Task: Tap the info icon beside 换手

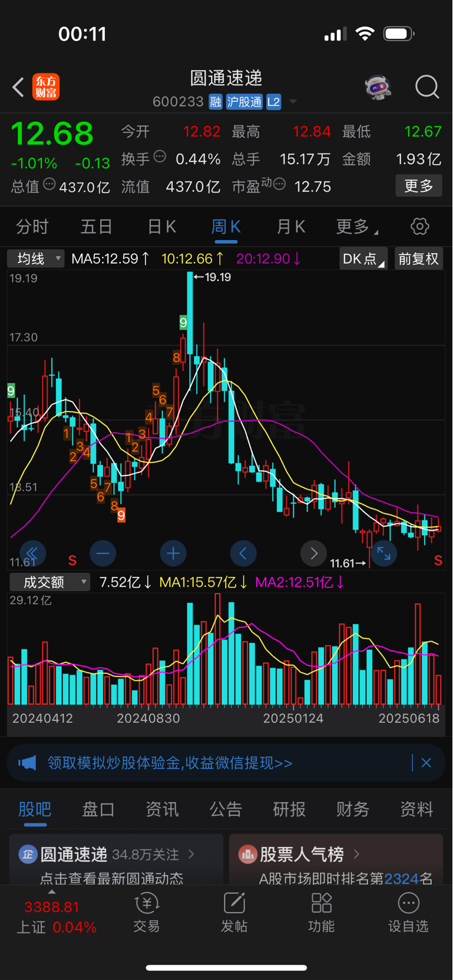Action: coord(160,157)
